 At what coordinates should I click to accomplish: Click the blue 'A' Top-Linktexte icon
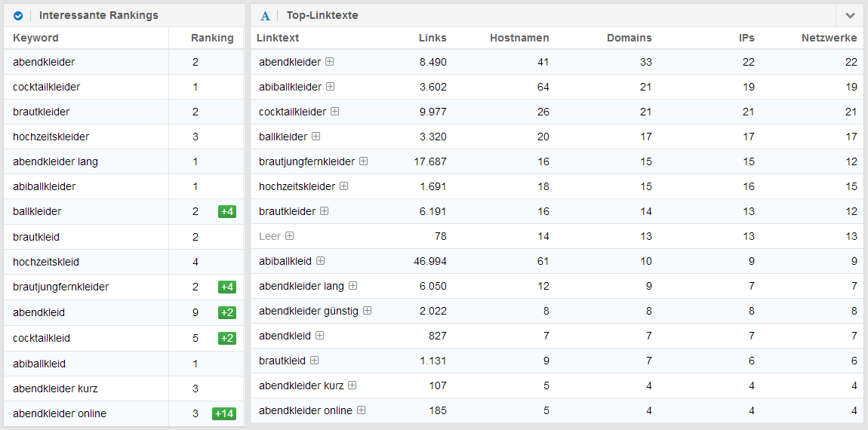265,15
